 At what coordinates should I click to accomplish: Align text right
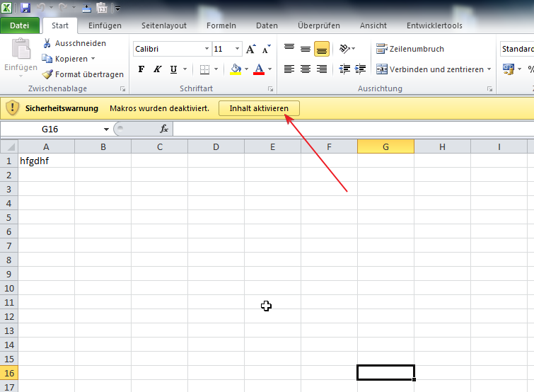click(x=322, y=69)
